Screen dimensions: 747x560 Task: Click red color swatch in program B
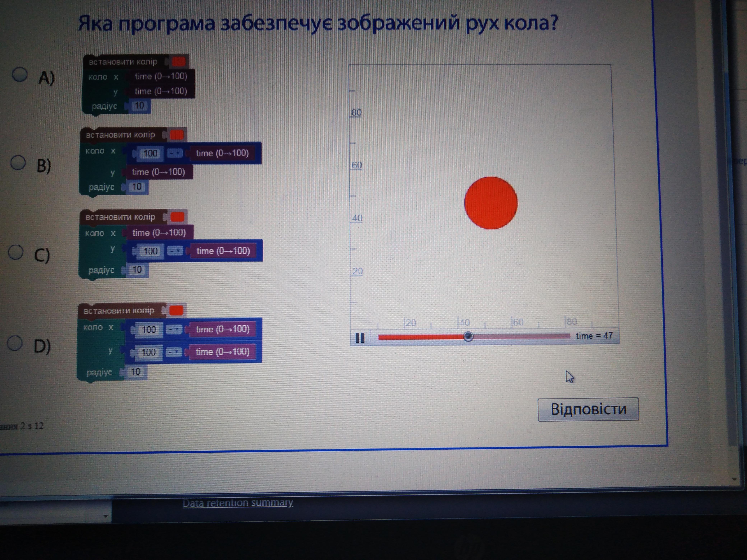177,135
